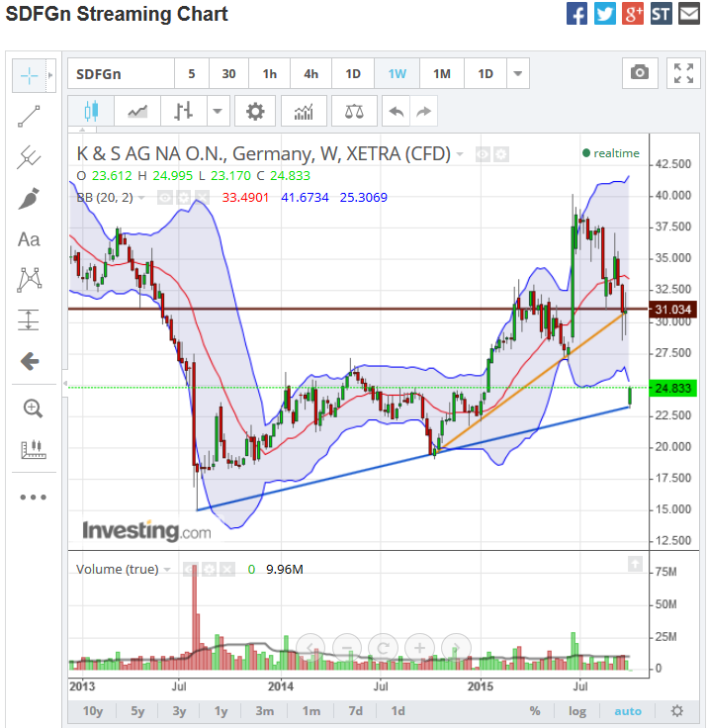The width and height of the screenshot is (707, 728).
Task: Set chart range to 10y
Action: [x=93, y=711]
